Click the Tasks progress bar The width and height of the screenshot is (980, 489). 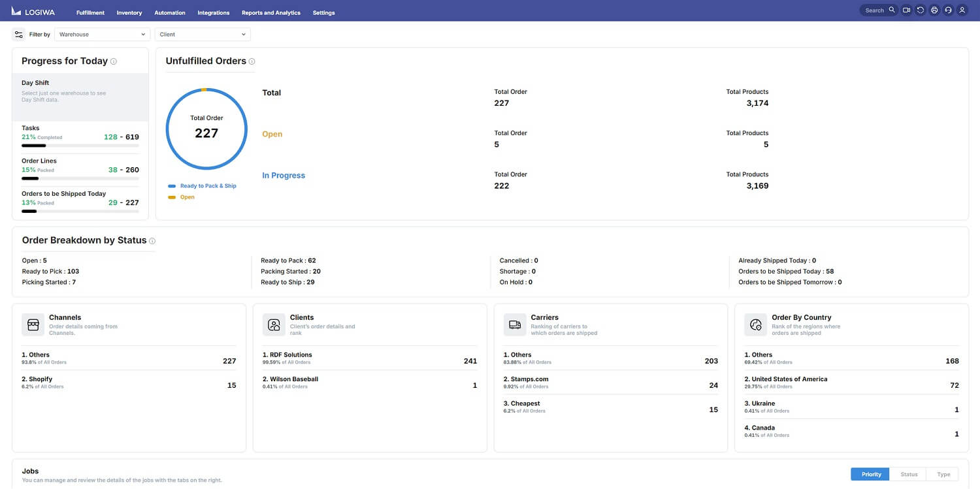[x=80, y=146]
